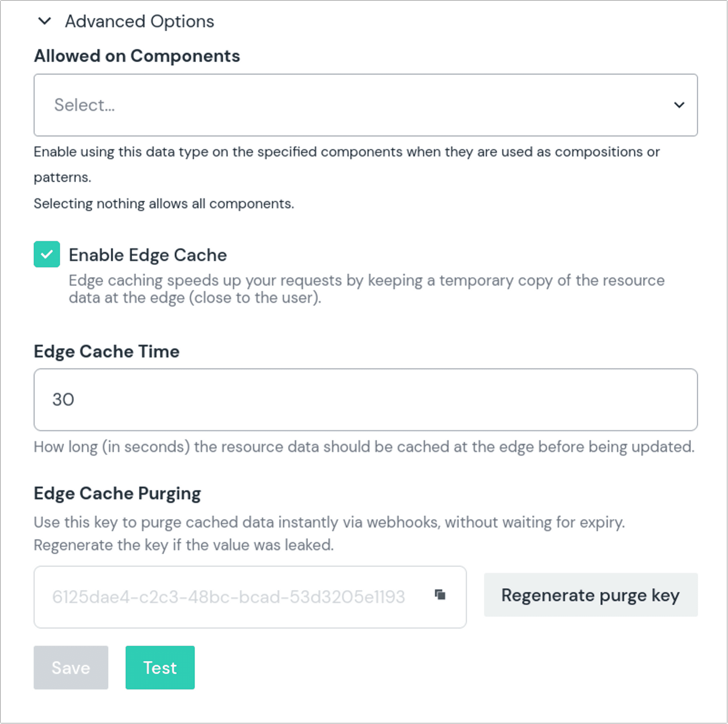The image size is (728, 724).
Task: Run the Test button
Action: (160, 668)
